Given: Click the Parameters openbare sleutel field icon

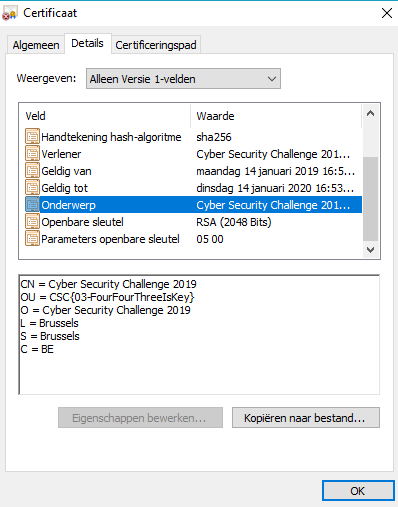Looking at the screenshot, I should click(32, 239).
